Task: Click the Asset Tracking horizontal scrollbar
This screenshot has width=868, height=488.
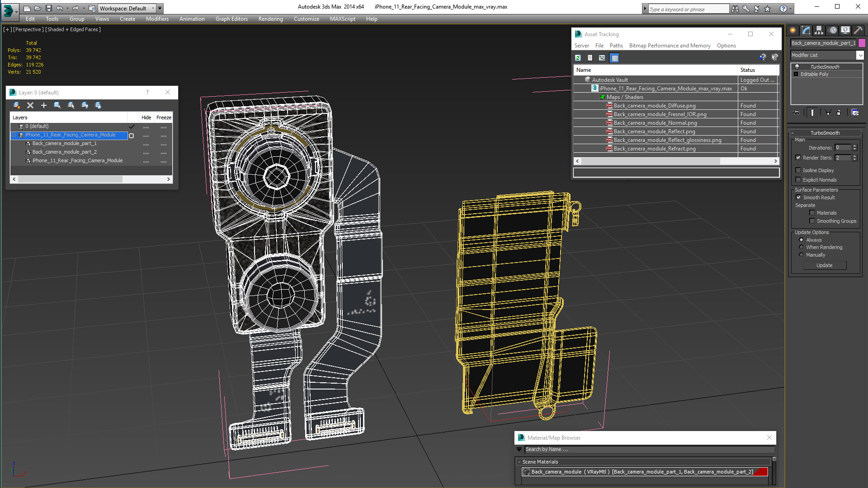Action: coord(676,161)
